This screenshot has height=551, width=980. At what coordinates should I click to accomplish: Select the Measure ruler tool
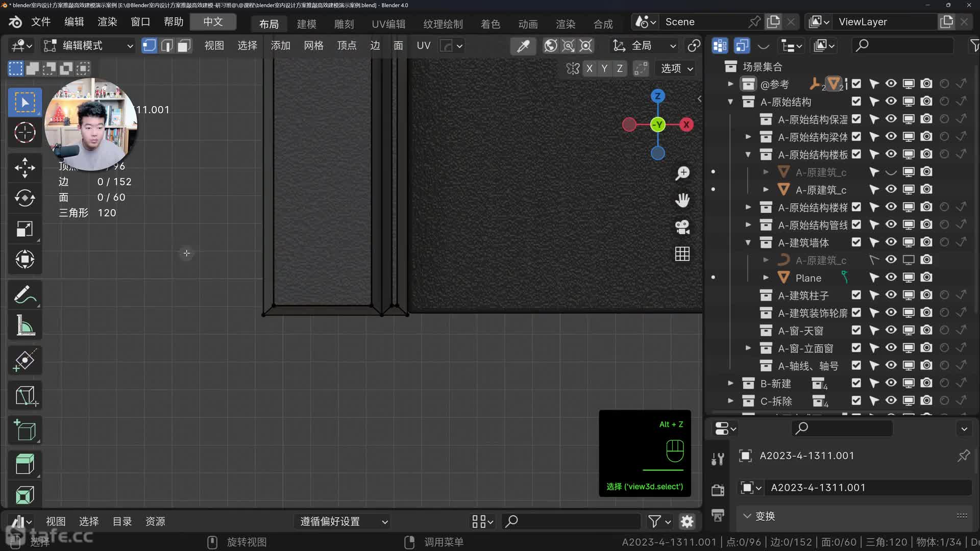[x=24, y=325]
